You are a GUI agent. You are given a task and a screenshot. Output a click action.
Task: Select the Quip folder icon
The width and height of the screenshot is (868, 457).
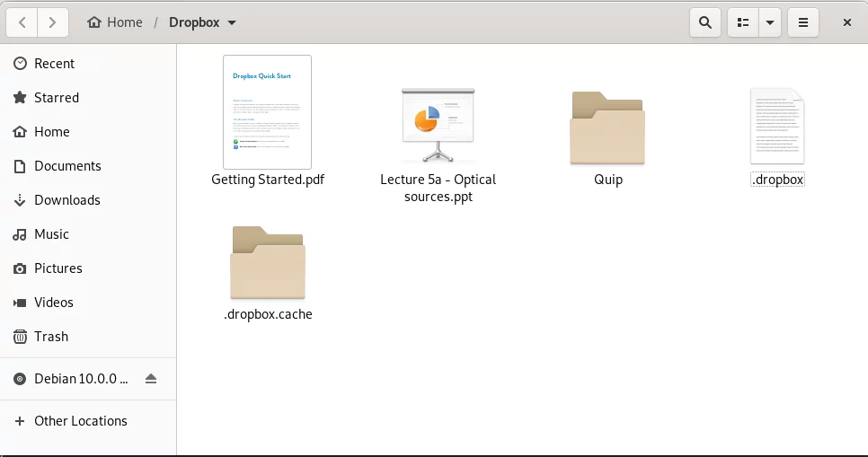pos(607,128)
